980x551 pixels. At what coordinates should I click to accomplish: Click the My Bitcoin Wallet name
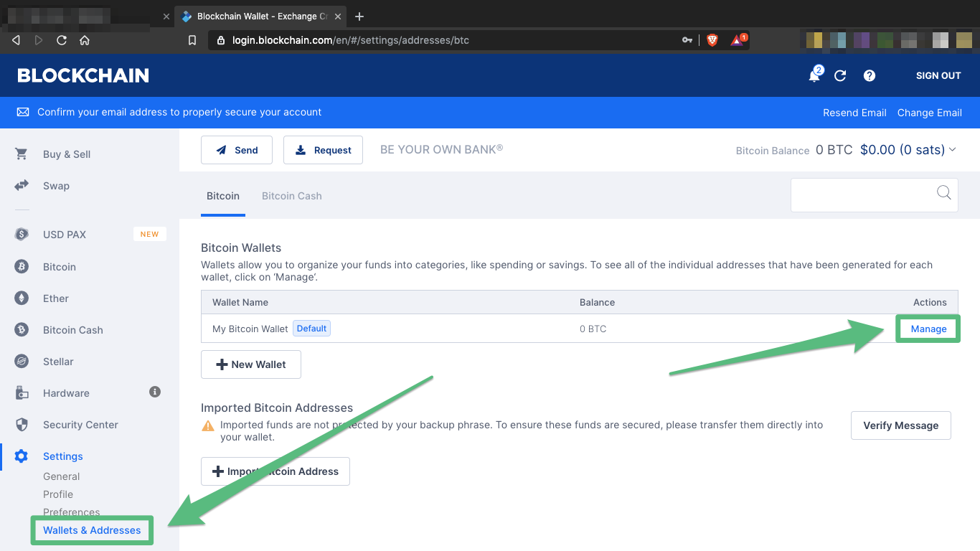pyautogui.click(x=250, y=329)
